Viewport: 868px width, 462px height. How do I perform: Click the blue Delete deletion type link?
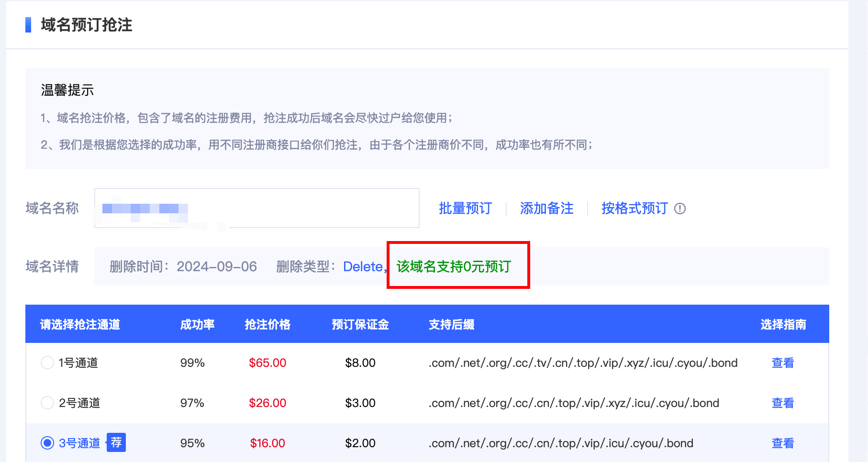(363, 266)
